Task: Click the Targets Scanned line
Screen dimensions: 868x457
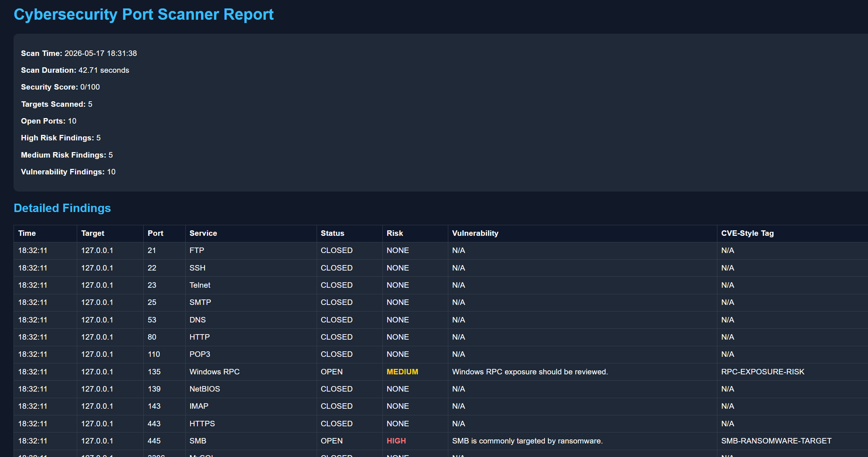Action: (57, 104)
